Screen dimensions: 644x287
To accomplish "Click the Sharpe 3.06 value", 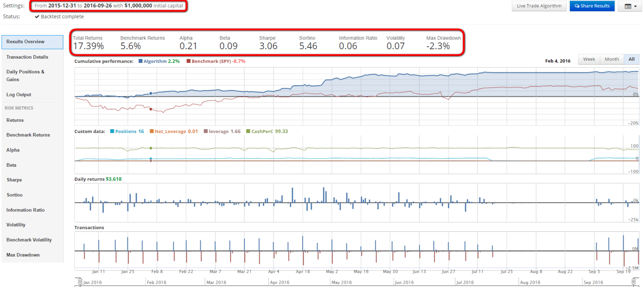I will click(x=268, y=46).
